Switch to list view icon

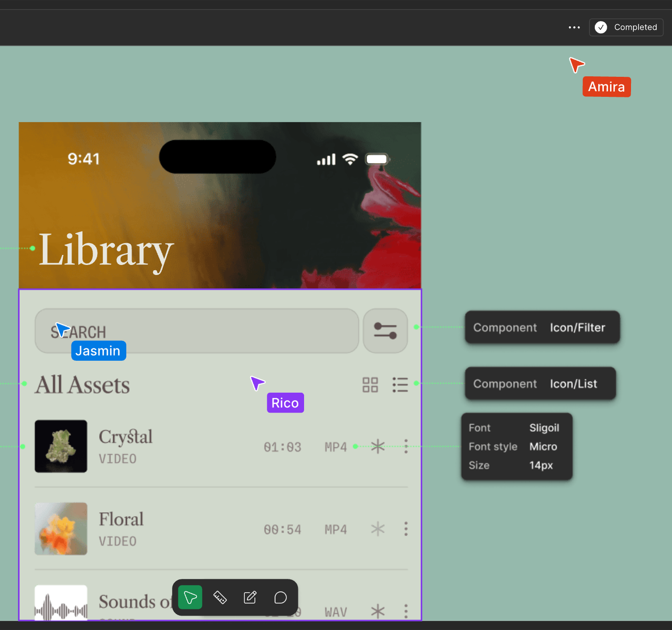(x=400, y=384)
